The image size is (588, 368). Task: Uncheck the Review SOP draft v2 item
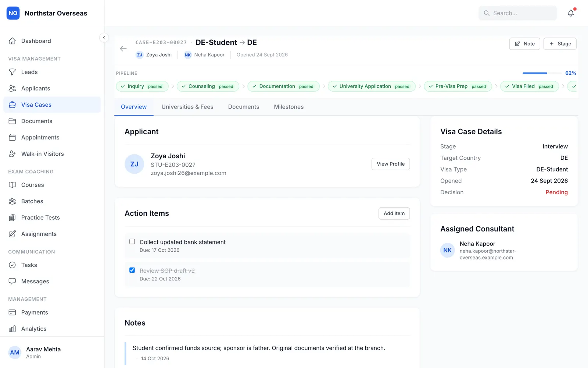tap(132, 270)
